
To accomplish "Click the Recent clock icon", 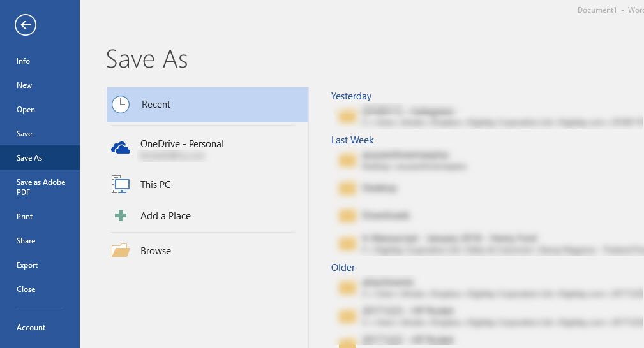I will 121,105.
